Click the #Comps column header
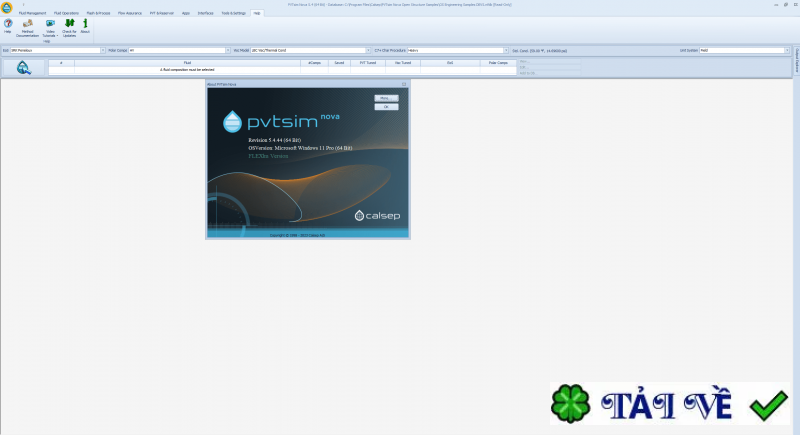The height and width of the screenshot is (435, 800). coord(314,63)
